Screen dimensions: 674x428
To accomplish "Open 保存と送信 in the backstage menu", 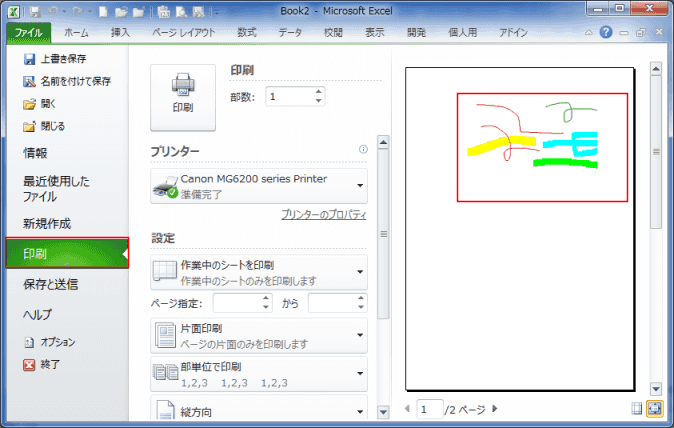I will point(50,284).
